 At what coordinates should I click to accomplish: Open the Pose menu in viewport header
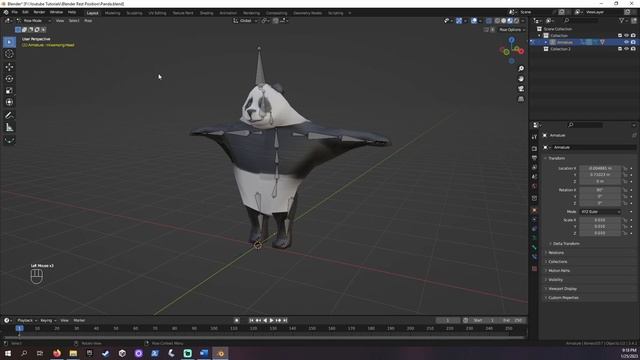(x=88, y=20)
